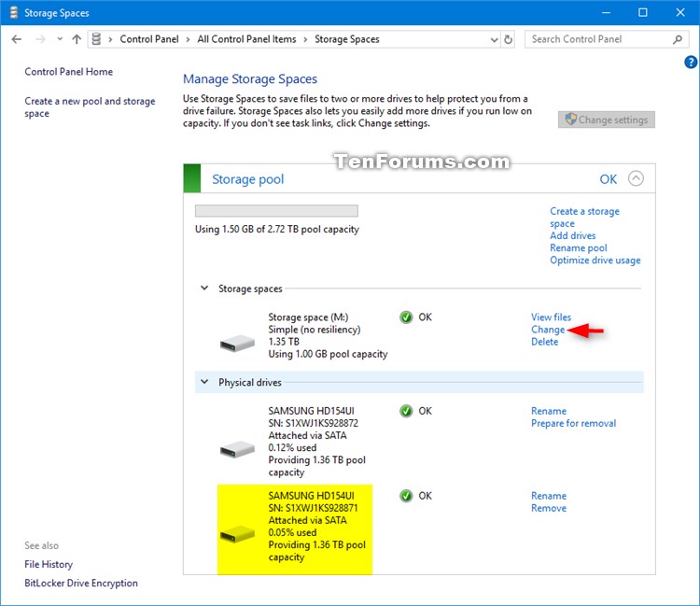Select Storage Spaces breadcrumb
700x606 pixels.
347,39
